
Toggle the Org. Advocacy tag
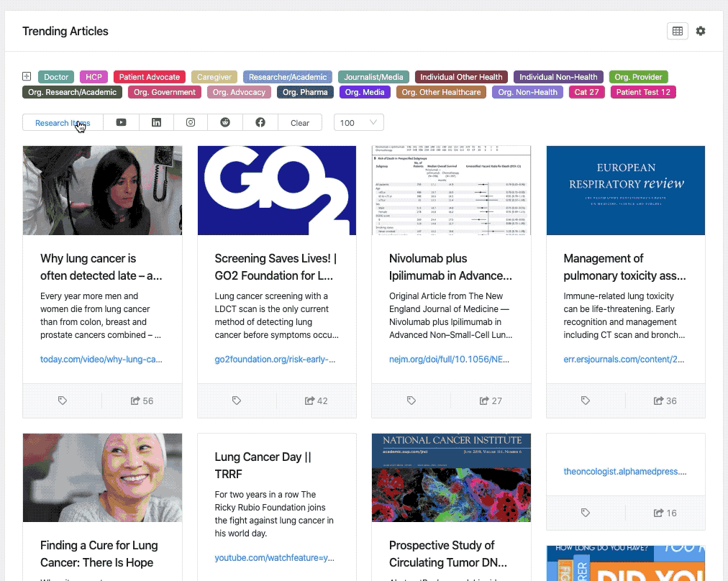point(239,92)
